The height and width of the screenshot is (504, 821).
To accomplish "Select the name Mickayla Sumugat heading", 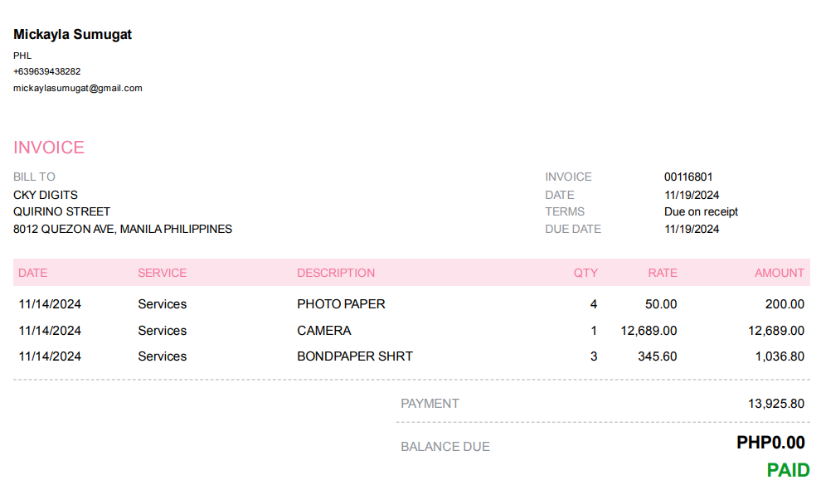I will [72, 35].
